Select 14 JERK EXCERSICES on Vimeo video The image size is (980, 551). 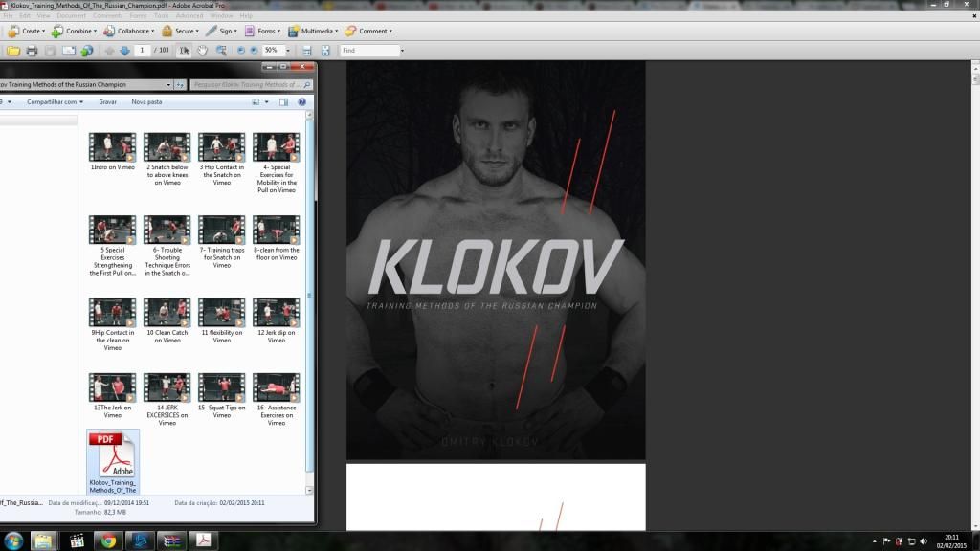click(x=167, y=399)
